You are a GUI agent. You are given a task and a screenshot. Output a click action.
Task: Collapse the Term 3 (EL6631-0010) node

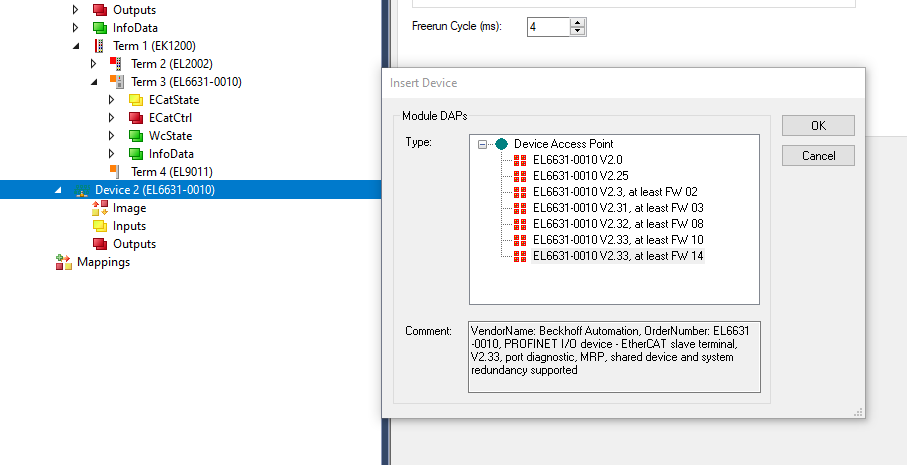pos(94,82)
